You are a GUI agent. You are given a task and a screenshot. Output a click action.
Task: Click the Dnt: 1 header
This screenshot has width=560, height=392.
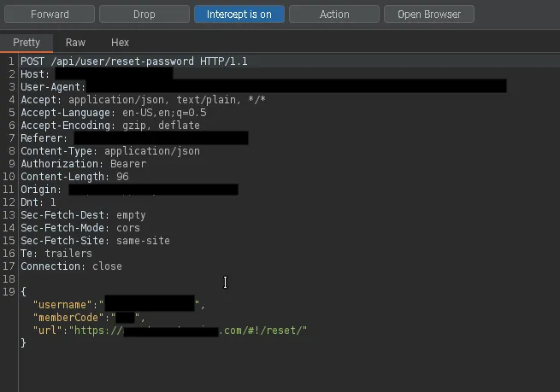pos(38,202)
